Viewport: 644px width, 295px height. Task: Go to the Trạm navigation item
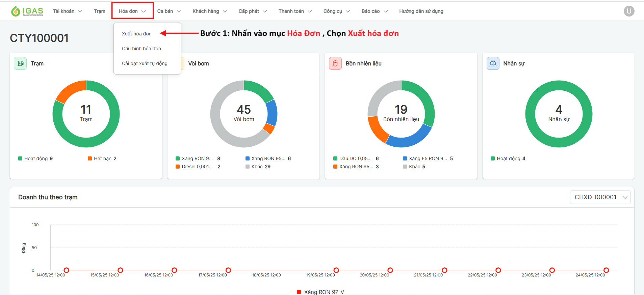point(100,11)
